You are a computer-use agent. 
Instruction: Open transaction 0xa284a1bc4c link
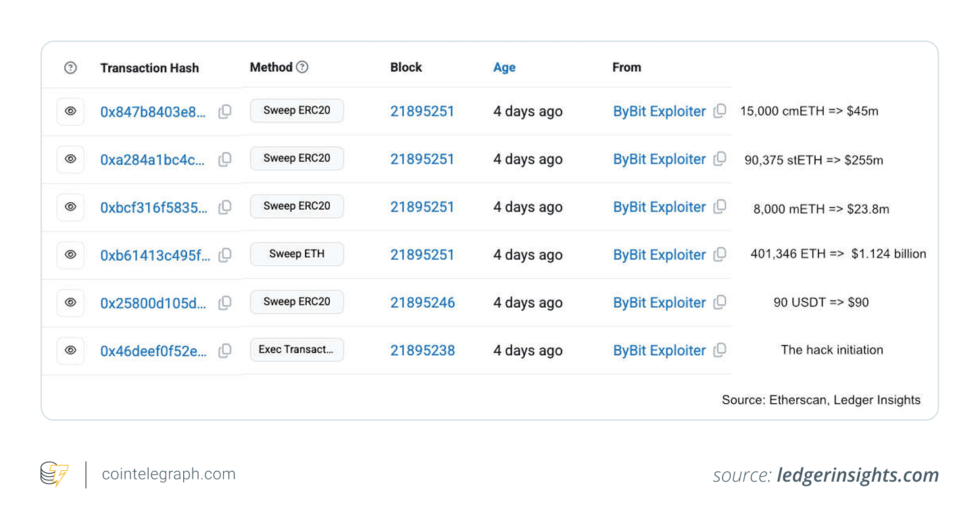click(153, 160)
